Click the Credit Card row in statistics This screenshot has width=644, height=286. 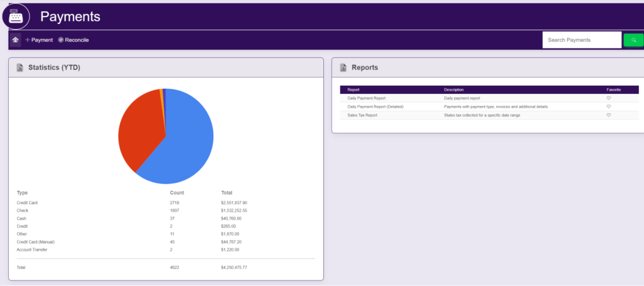[28, 202]
